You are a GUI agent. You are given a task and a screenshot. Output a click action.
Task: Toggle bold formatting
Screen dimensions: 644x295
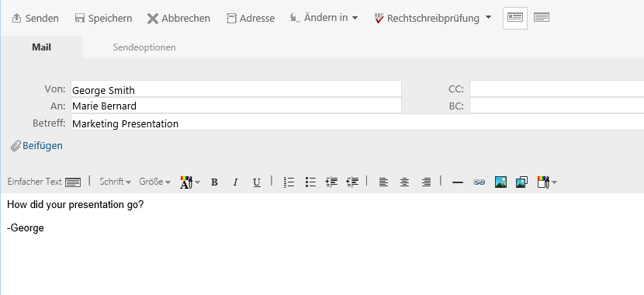point(214,182)
